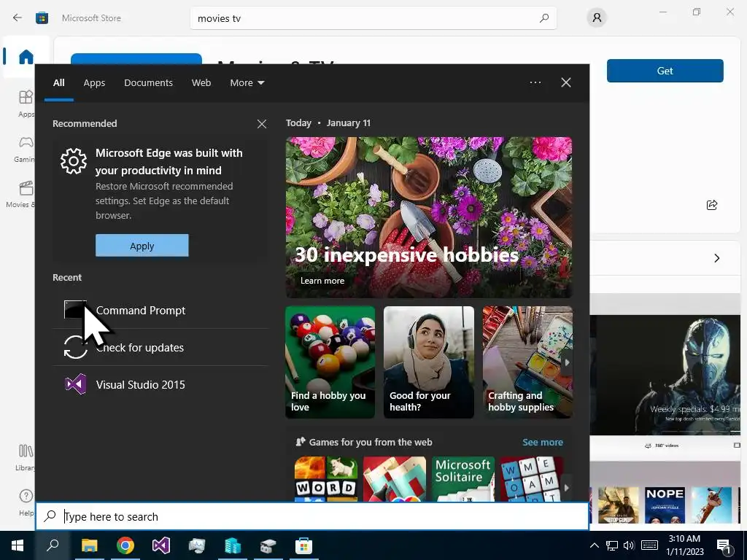Open the notification center icon
The height and width of the screenshot is (560, 747).
(724, 547)
